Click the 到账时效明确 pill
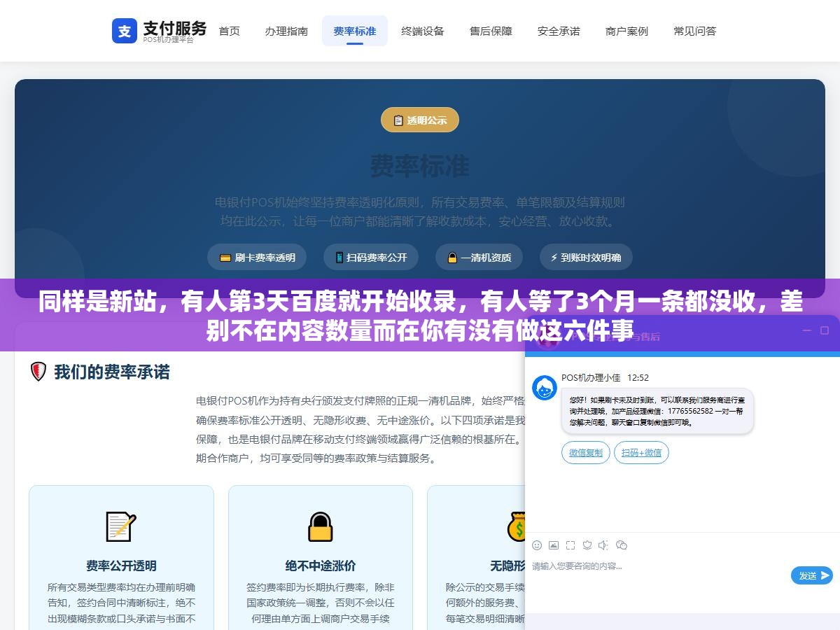Screen dimensions: 840x630 tap(586, 257)
